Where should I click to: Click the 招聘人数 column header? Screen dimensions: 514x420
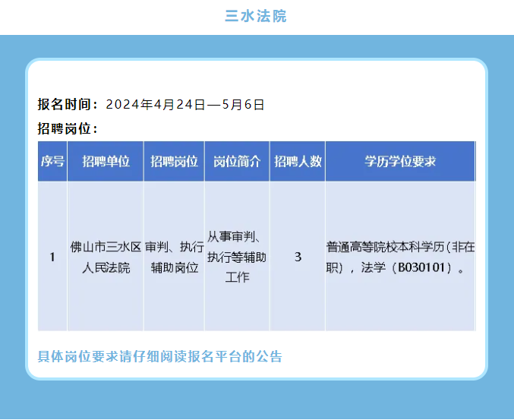click(298, 161)
